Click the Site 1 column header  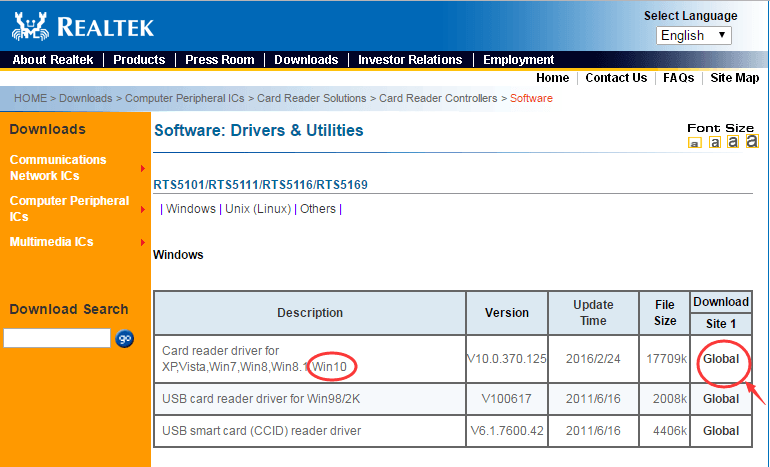(x=721, y=324)
